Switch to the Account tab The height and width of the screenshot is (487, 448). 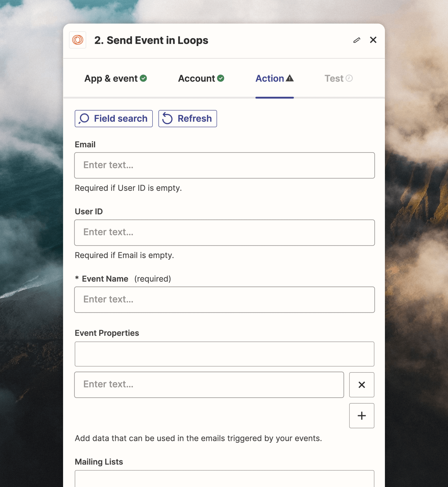[201, 78]
